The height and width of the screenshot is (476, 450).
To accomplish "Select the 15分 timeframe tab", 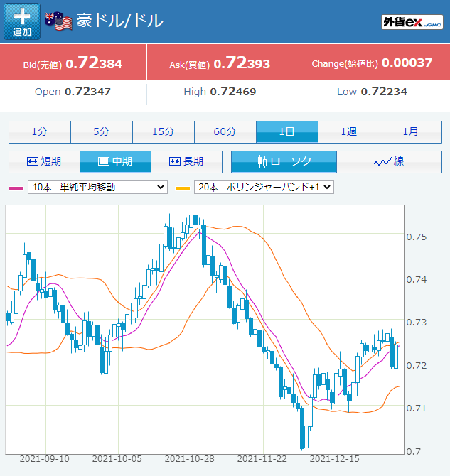I will pos(164,131).
